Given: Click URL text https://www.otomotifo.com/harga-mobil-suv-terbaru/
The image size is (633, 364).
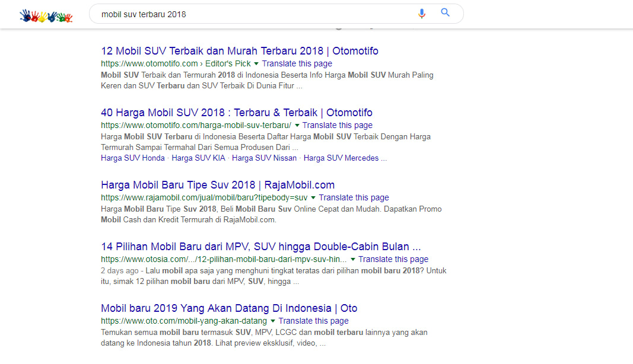Looking at the screenshot, I should pyautogui.click(x=196, y=125).
